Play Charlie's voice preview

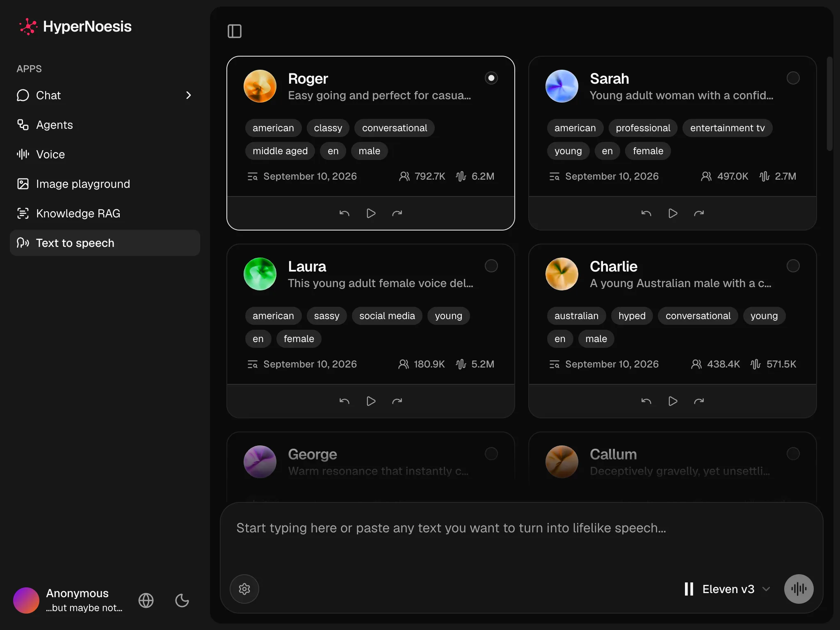(x=673, y=401)
